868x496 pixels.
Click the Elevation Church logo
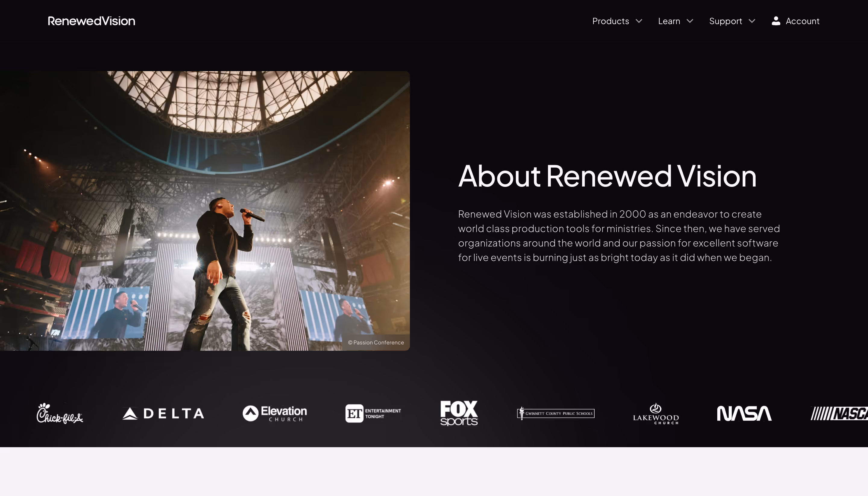(x=275, y=413)
